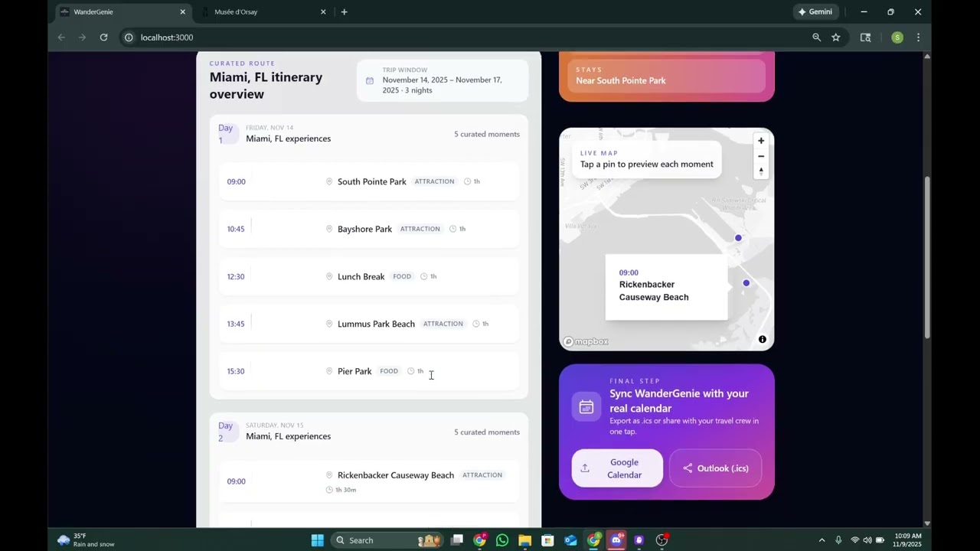Image resolution: width=980 pixels, height=551 pixels.
Task: Open the taskbar clock and date
Action: 907,540
